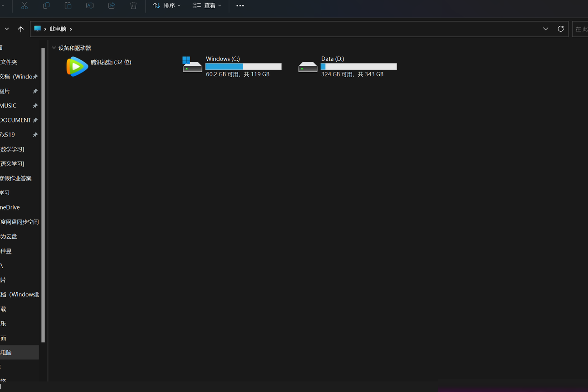588x392 pixels.
Task: Click the Data (D:) drive label
Action: [x=333, y=59]
